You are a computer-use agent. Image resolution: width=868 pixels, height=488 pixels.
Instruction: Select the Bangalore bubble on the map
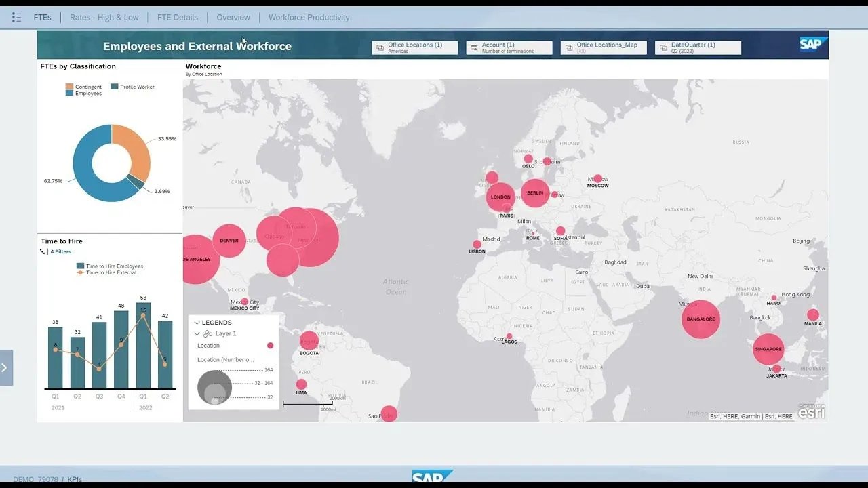pyautogui.click(x=701, y=319)
